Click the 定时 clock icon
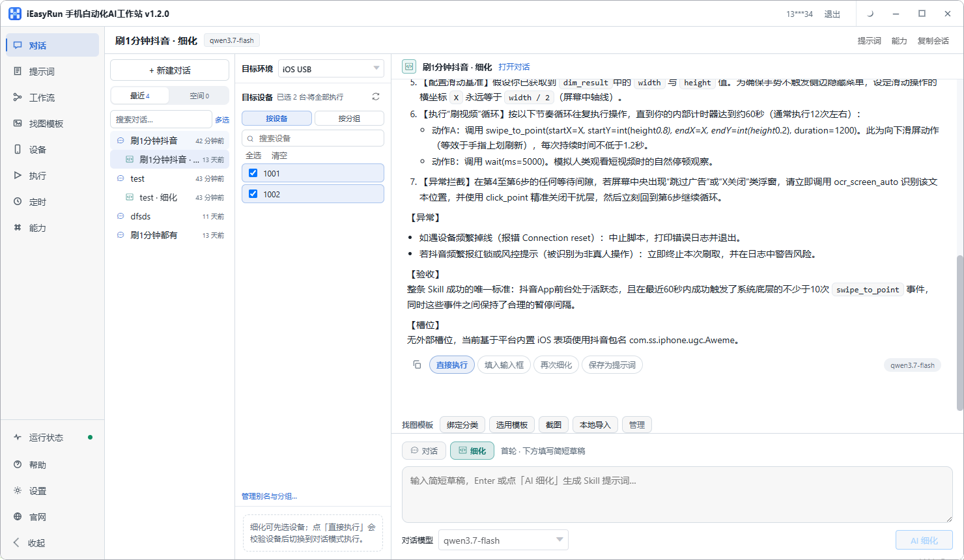This screenshot has width=964, height=560. [x=18, y=202]
